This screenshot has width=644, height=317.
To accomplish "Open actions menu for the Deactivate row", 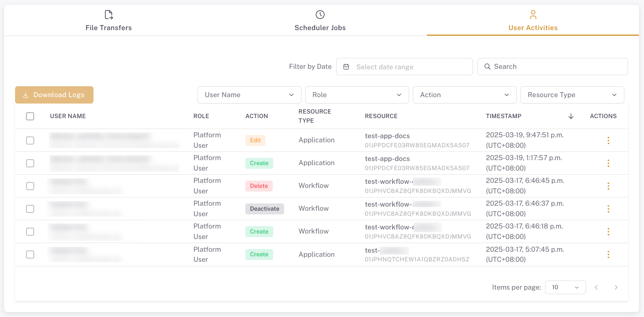I will point(608,209).
